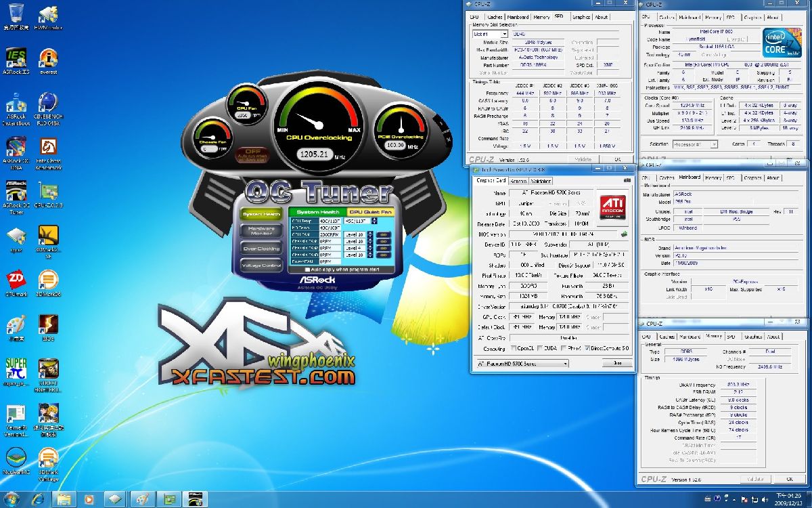Open 3DMark Vantage desktop shortcut
812x508 pixels.
coord(48,463)
